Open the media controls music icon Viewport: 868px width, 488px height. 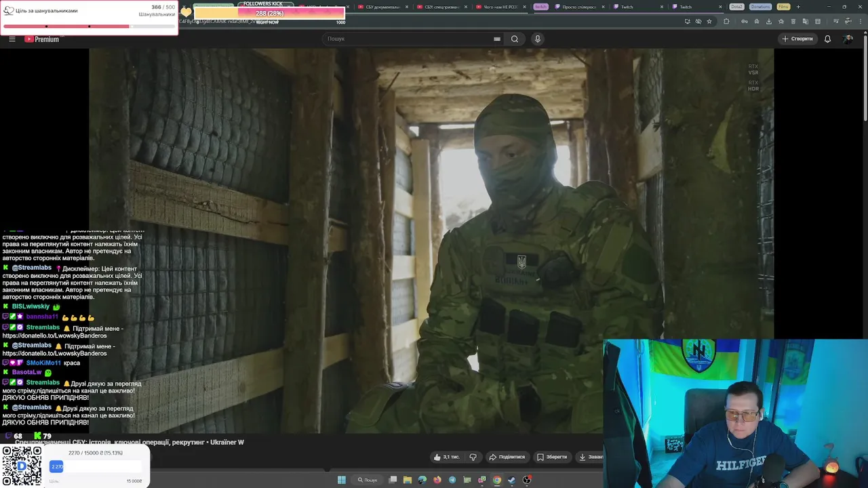pyautogui.click(x=835, y=21)
